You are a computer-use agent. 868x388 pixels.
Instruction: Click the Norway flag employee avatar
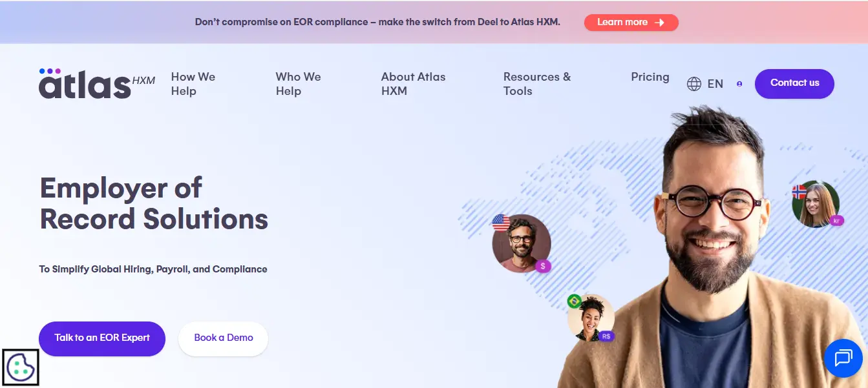[x=816, y=203]
